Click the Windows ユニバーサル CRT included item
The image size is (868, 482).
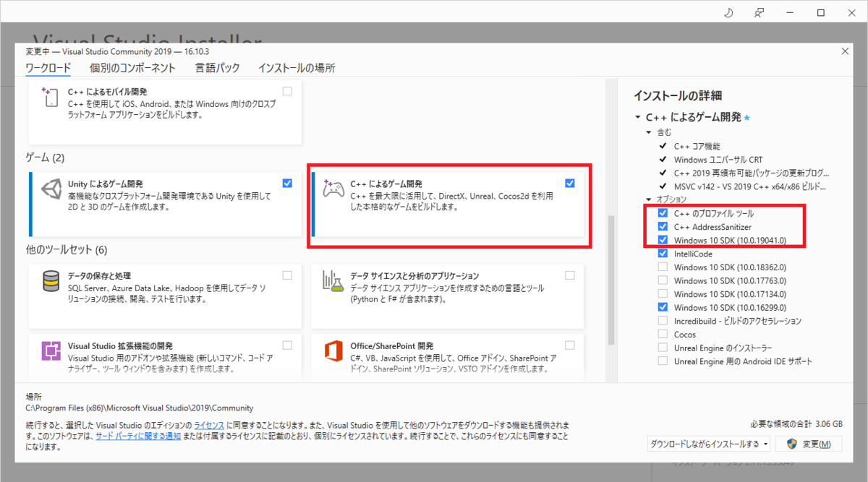click(718, 160)
